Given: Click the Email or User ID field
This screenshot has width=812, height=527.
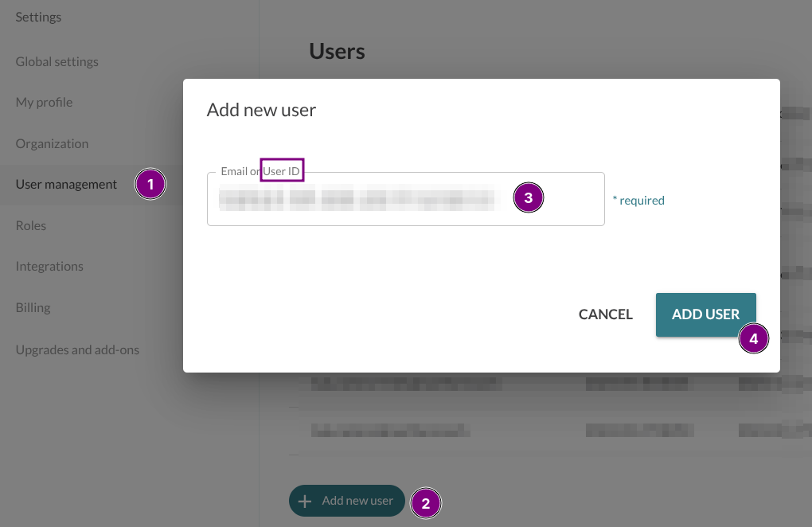Looking at the screenshot, I should click(x=405, y=199).
